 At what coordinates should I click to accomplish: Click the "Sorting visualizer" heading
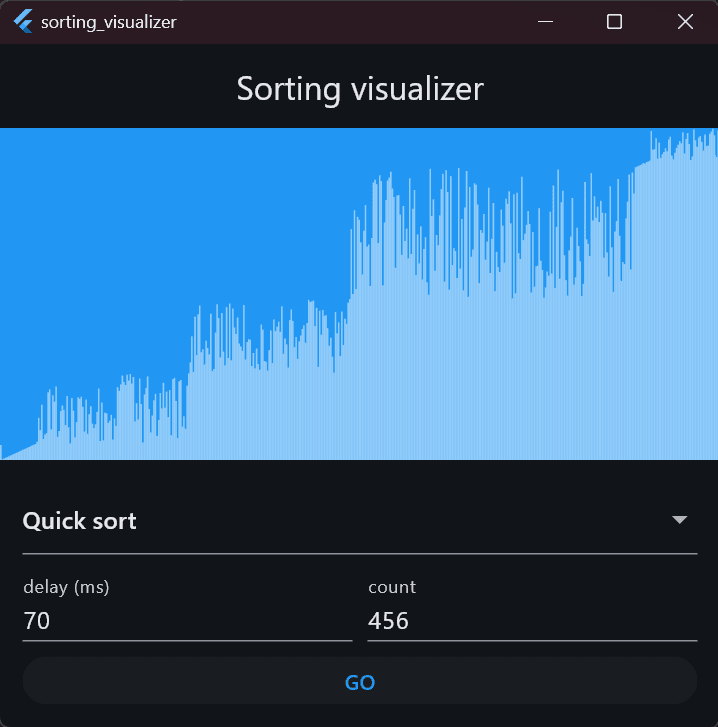point(360,89)
